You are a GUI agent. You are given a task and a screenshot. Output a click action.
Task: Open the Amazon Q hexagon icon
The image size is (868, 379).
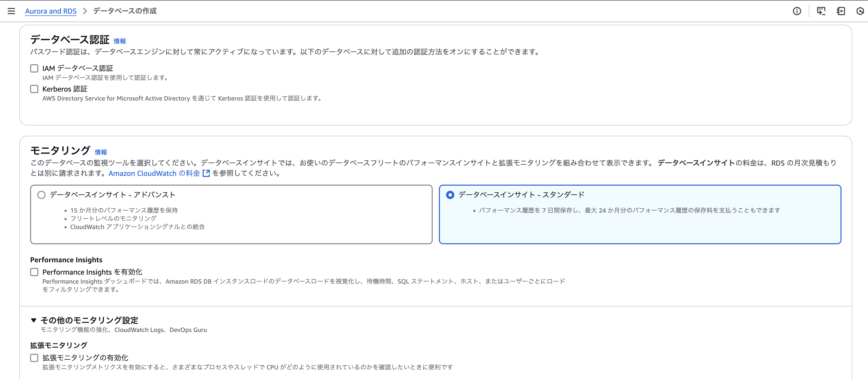(860, 11)
